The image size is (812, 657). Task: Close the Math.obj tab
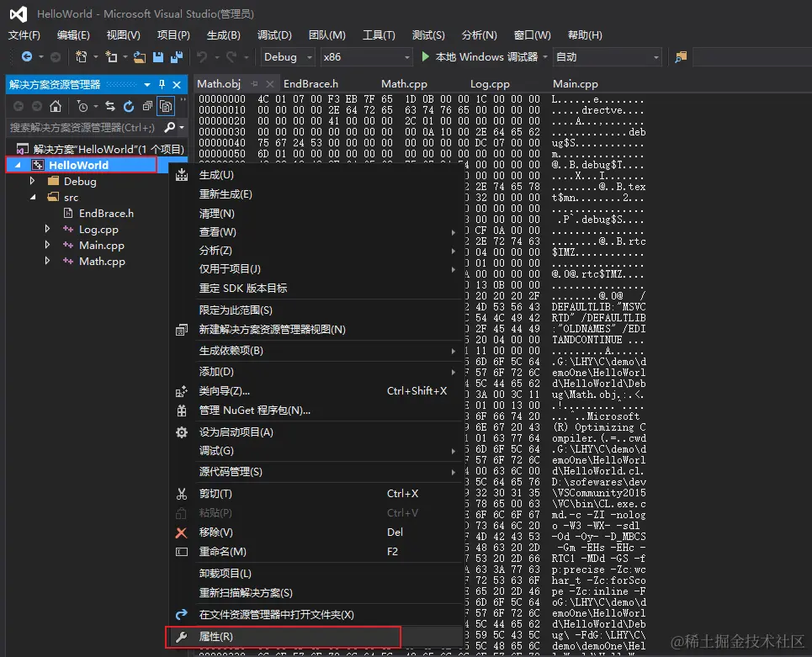click(269, 84)
